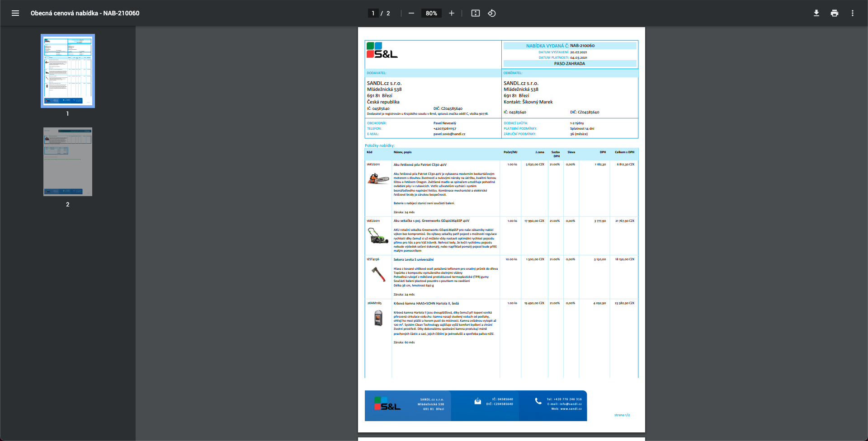The height and width of the screenshot is (441, 868).
Task: Zoom in with the plus icon
Action: (452, 13)
